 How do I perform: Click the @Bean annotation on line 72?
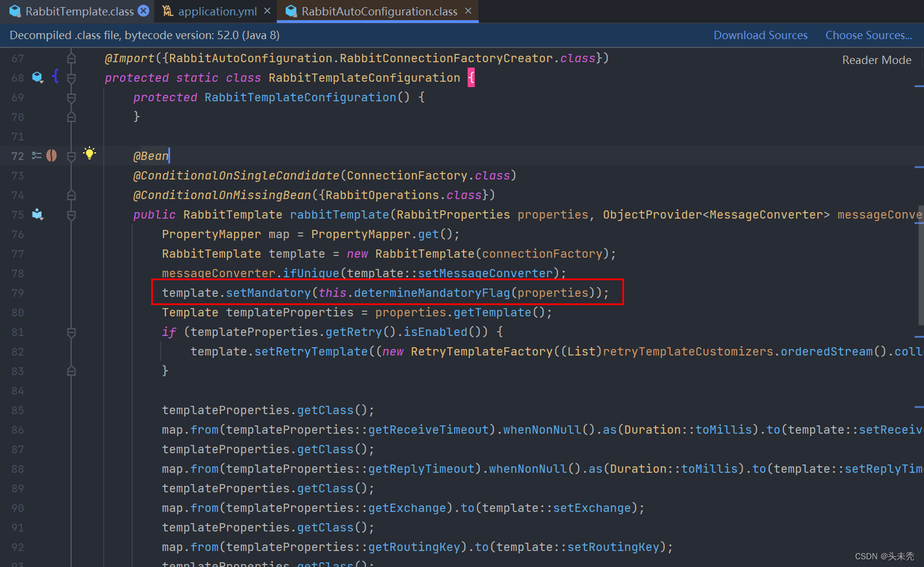pyautogui.click(x=151, y=156)
